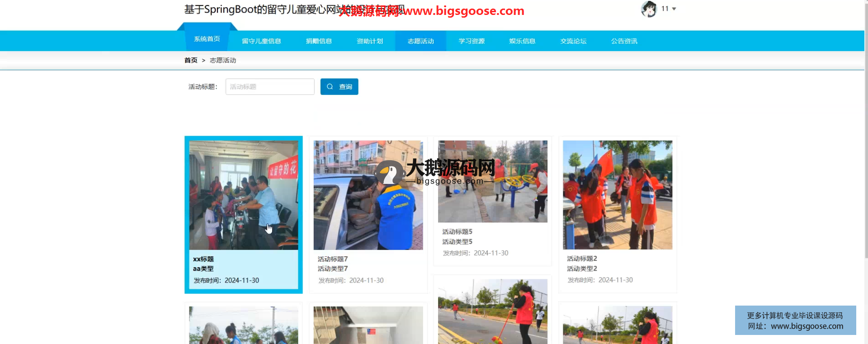Go to 留守儿童信息 menu item
The image size is (868, 344).
click(x=261, y=41)
